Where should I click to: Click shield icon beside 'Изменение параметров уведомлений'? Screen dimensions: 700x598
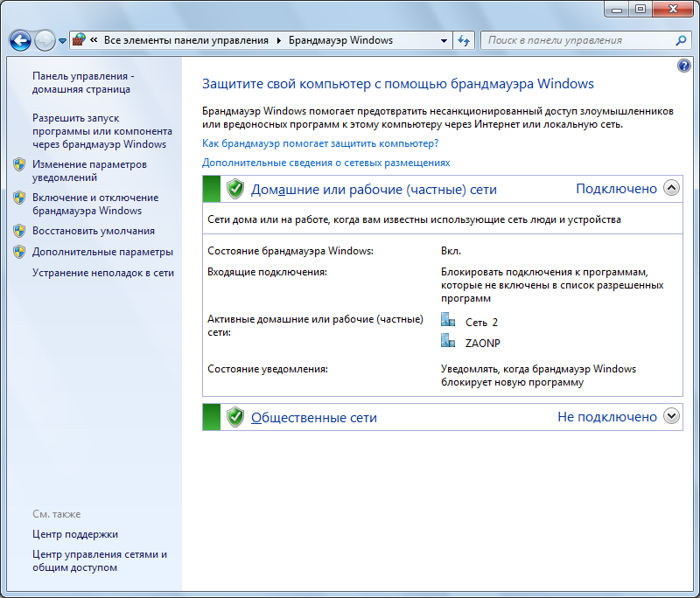pos(19,164)
